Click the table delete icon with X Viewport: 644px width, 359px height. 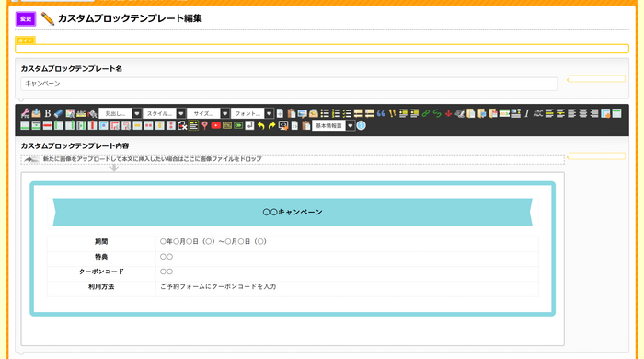182,126
